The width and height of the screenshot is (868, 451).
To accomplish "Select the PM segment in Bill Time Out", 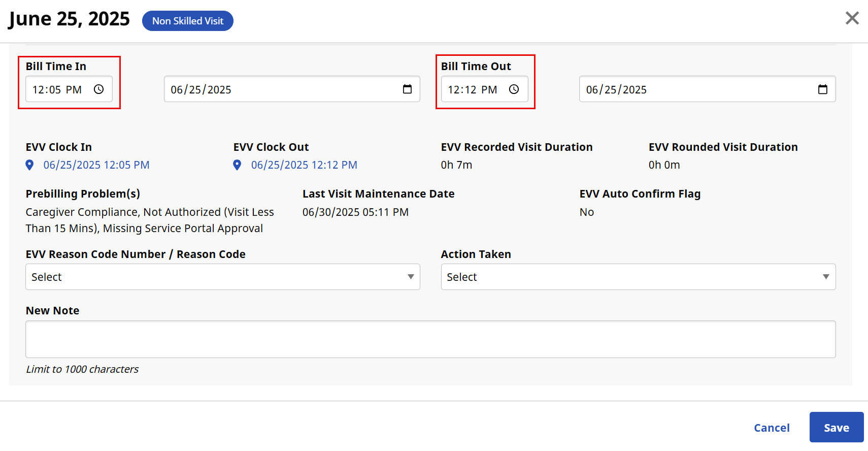I will (x=489, y=90).
